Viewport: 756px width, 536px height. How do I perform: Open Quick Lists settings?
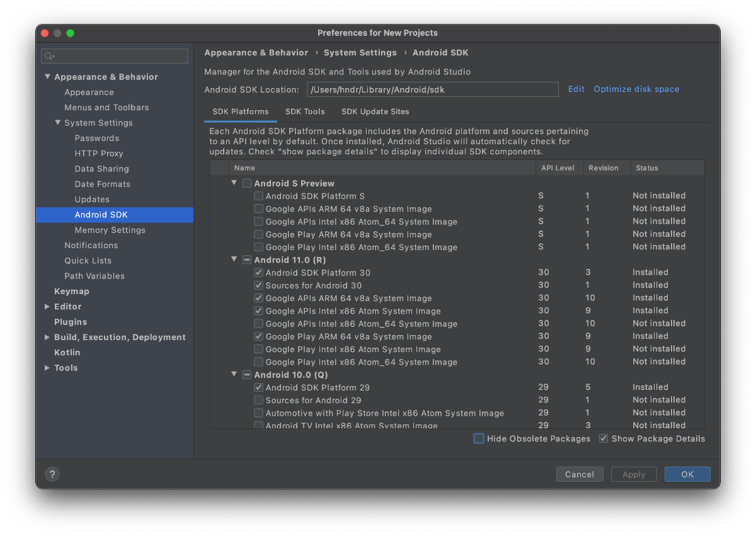click(x=88, y=260)
